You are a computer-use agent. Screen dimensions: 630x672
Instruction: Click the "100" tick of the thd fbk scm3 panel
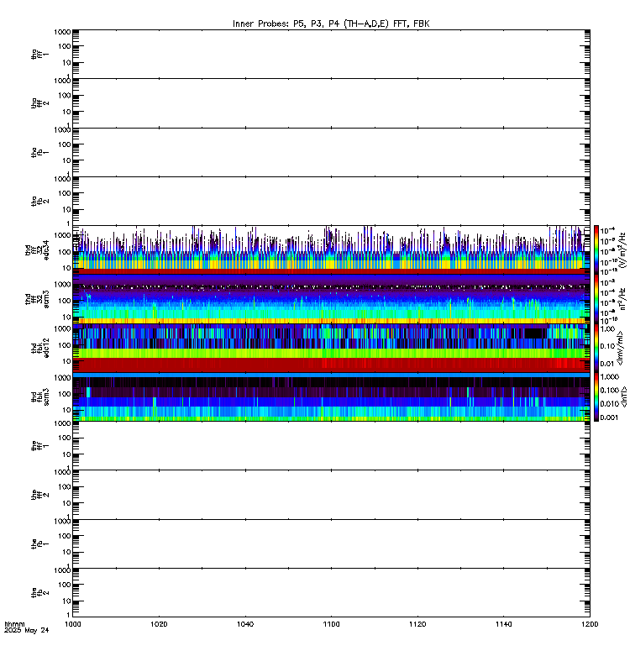(x=65, y=394)
